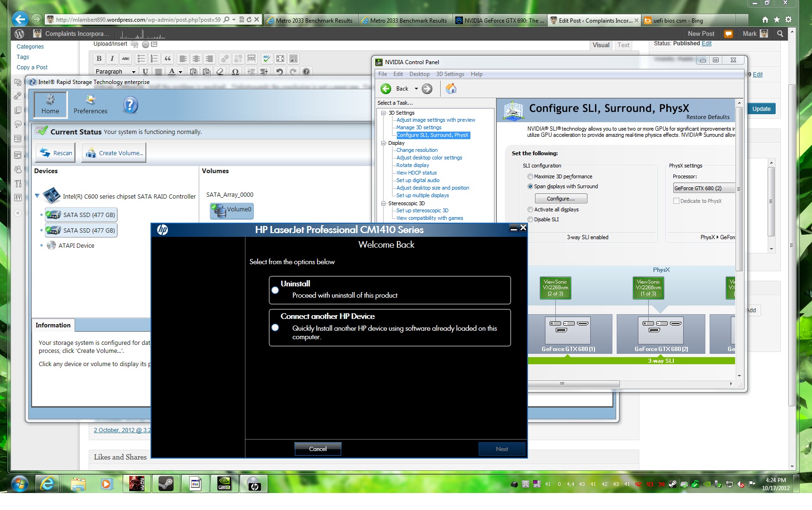This screenshot has height=510, width=812.
Task: Click the SLI Configure... button
Action: [561, 199]
